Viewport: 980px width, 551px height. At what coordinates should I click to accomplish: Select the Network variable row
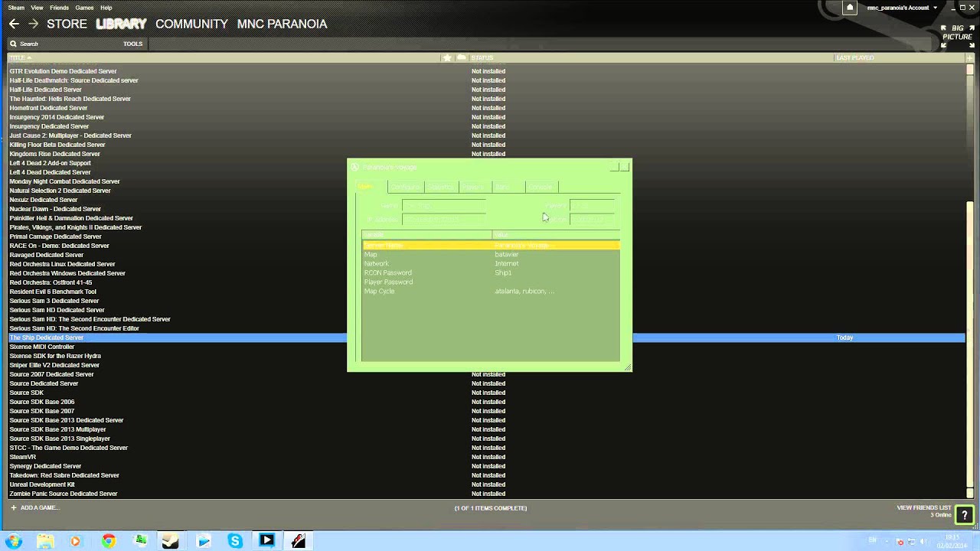tap(491, 263)
